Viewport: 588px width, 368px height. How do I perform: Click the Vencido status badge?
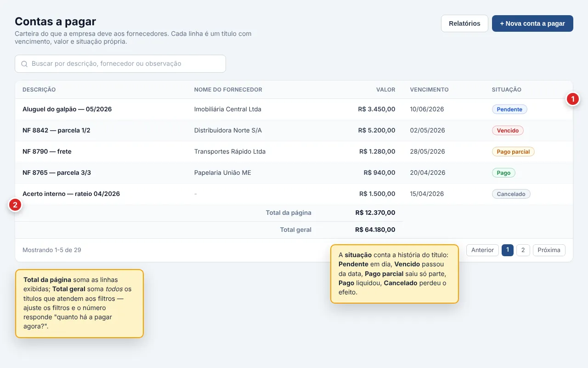pos(508,131)
